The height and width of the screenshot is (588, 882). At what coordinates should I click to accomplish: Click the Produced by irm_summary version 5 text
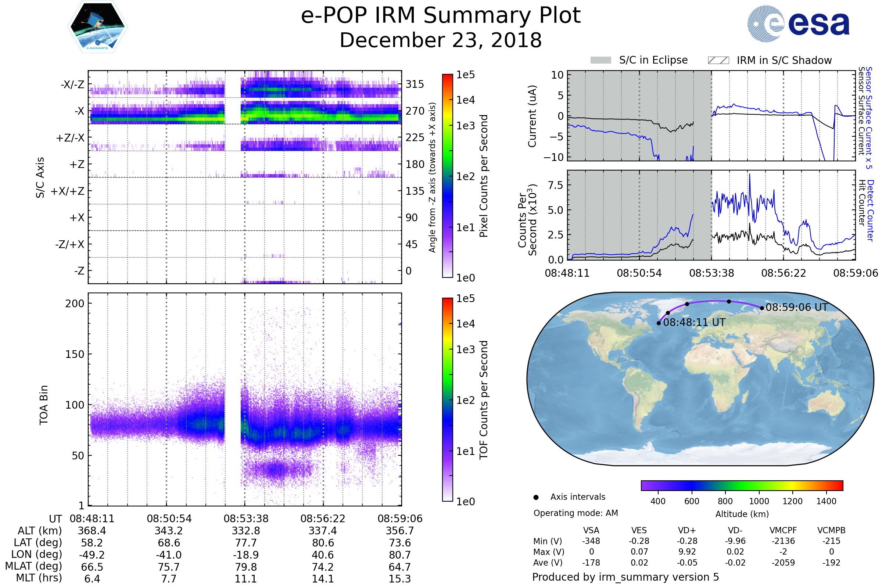(x=625, y=577)
